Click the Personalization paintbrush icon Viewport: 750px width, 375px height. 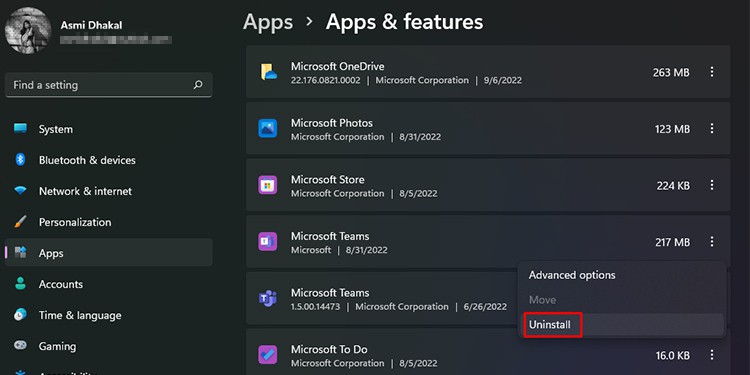20,222
